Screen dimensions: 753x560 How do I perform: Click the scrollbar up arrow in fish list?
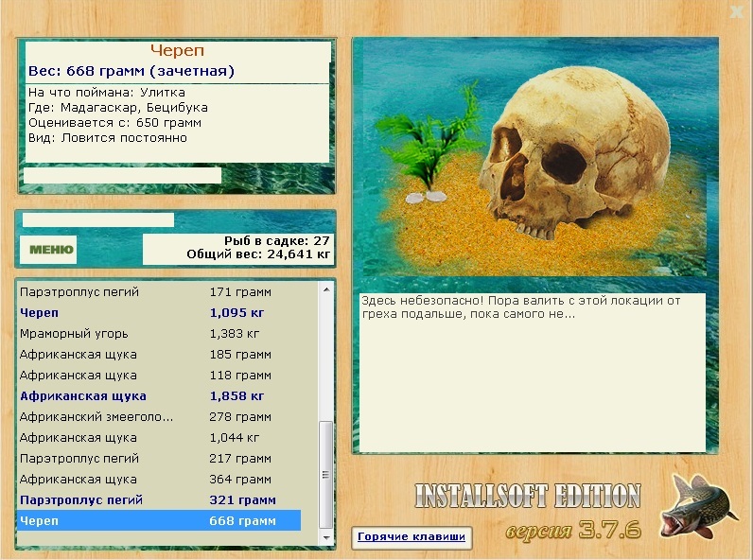click(x=326, y=289)
